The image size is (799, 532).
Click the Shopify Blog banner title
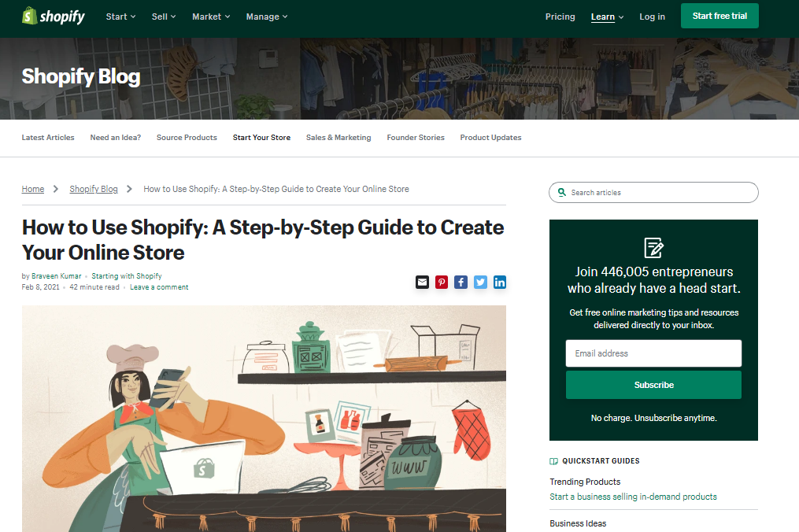[81, 76]
